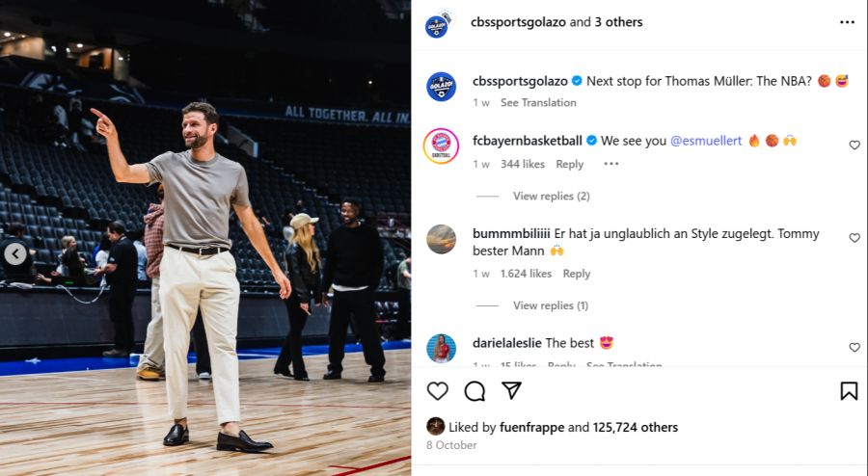Image resolution: width=868 pixels, height=476 pixels.
Task: View the 344 likes list
Action: [523, 164]
